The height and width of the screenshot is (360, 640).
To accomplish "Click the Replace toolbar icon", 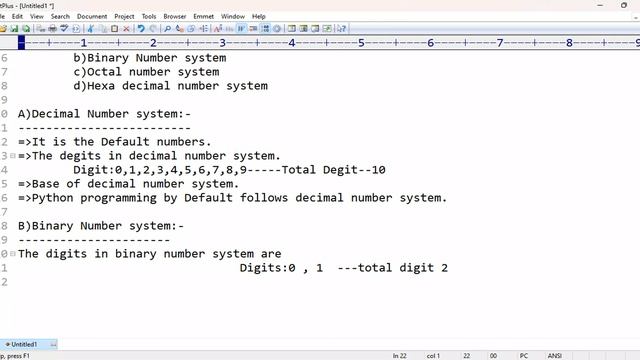I will [x=180, y=29].
